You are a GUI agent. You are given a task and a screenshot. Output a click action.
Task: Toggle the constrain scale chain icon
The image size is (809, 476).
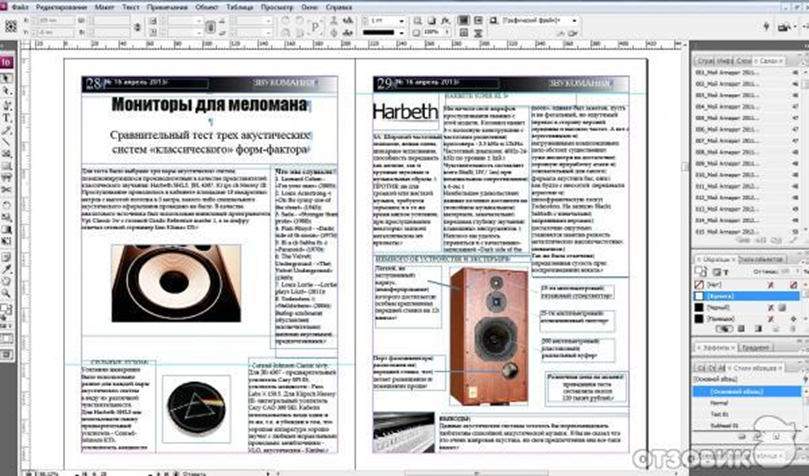point(210,27)
